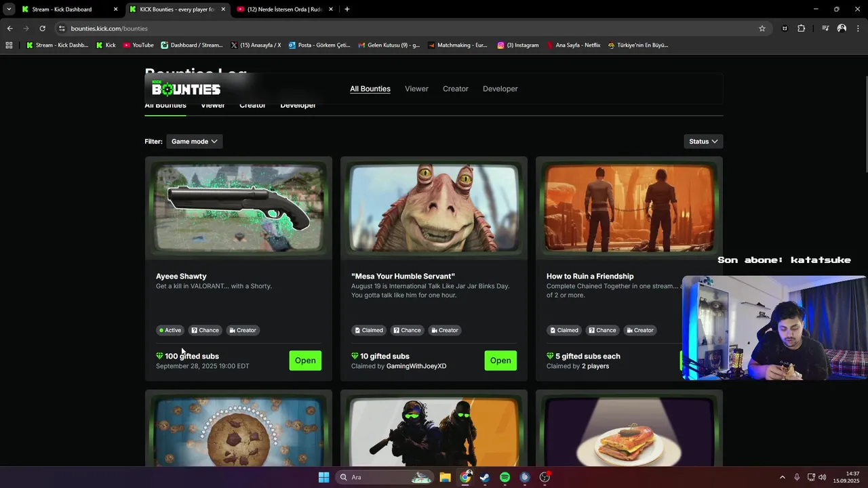Screen dimensions: 868x488
Task: Select Viewer in the header navigation
Action: tap(416, 89)
